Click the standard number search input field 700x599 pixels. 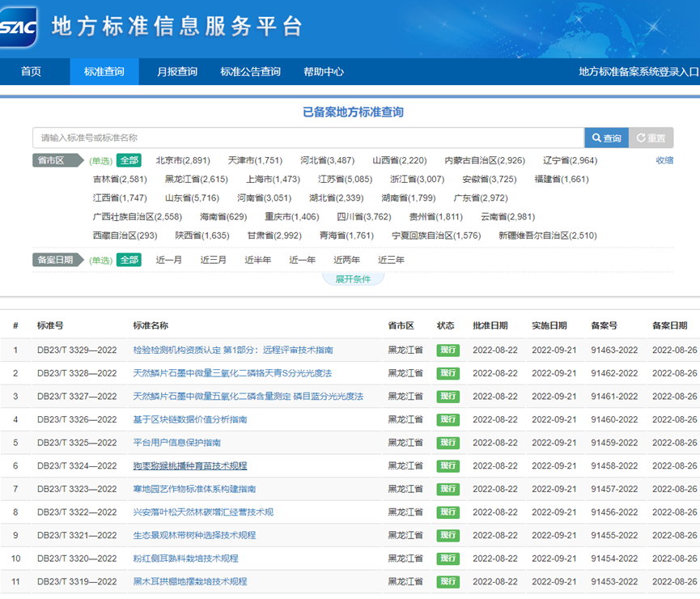pos(308,138)
